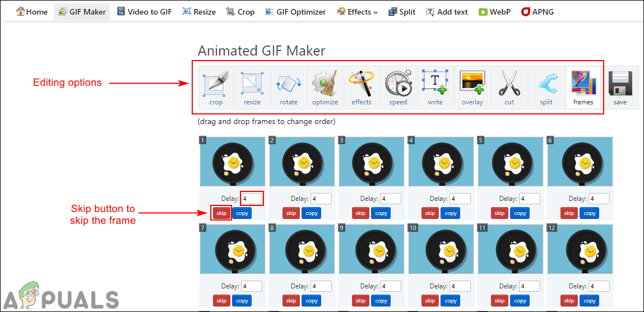Open the speed stopwatch tool
Image resolution: width=644 pixels, height=312 pixels.
398,88
